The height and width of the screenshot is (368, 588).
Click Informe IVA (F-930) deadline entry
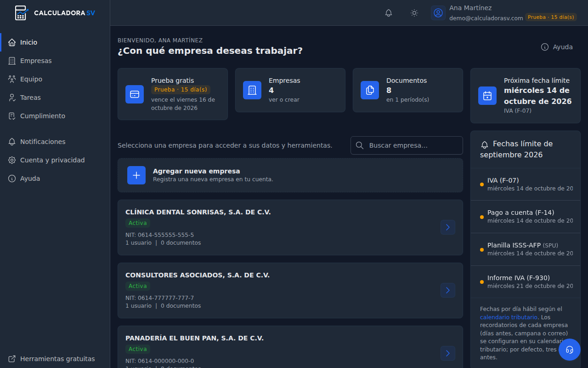pos(526,282)
